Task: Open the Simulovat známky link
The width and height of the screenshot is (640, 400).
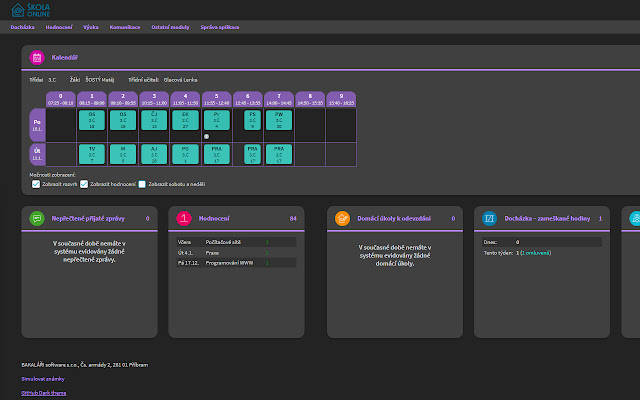Action: 43,379
